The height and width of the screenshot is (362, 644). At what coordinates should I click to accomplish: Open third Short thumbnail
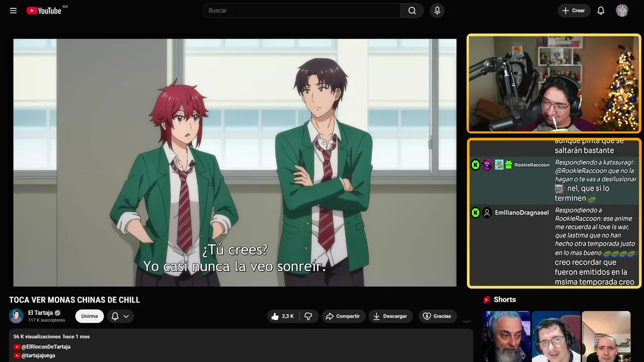coord(606,336)
